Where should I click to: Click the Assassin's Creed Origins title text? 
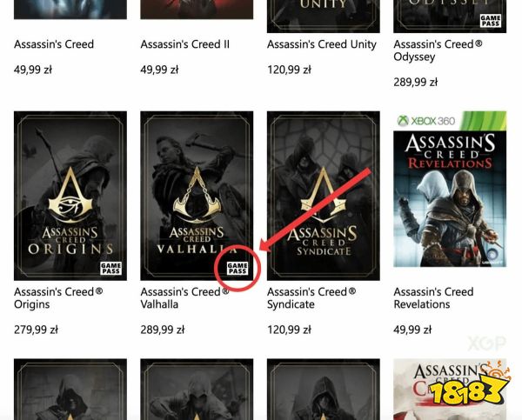(x=58, y=298)
